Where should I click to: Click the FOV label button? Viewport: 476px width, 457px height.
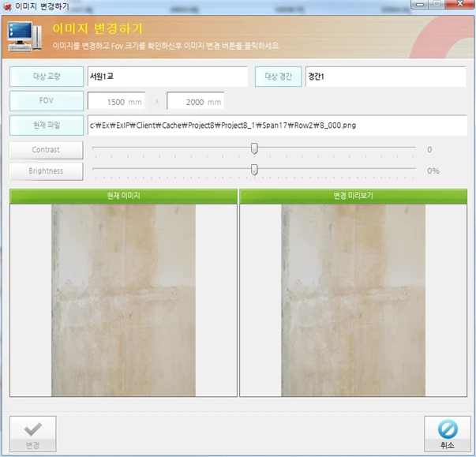pyautogui.click(x=47, y=101)
